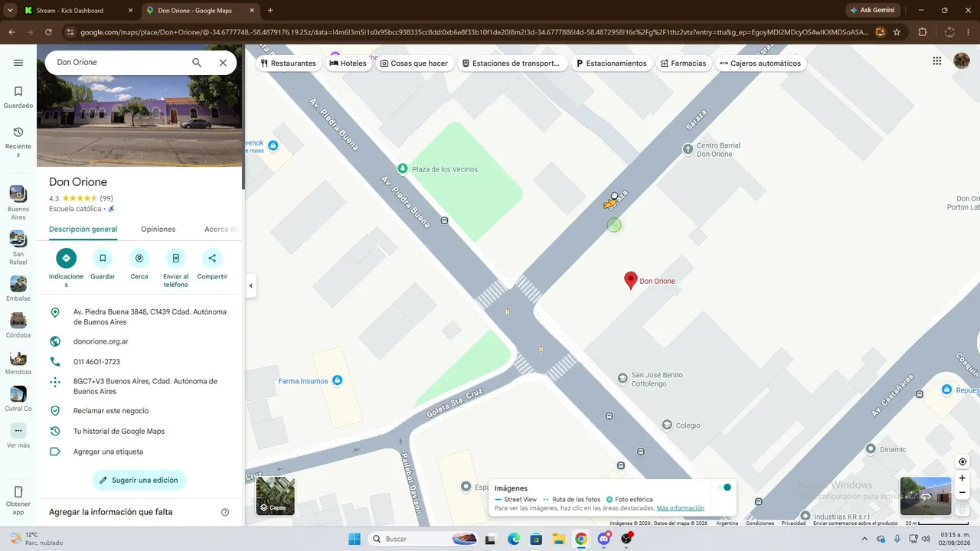Open new browser tab

(x=270, y=11)
